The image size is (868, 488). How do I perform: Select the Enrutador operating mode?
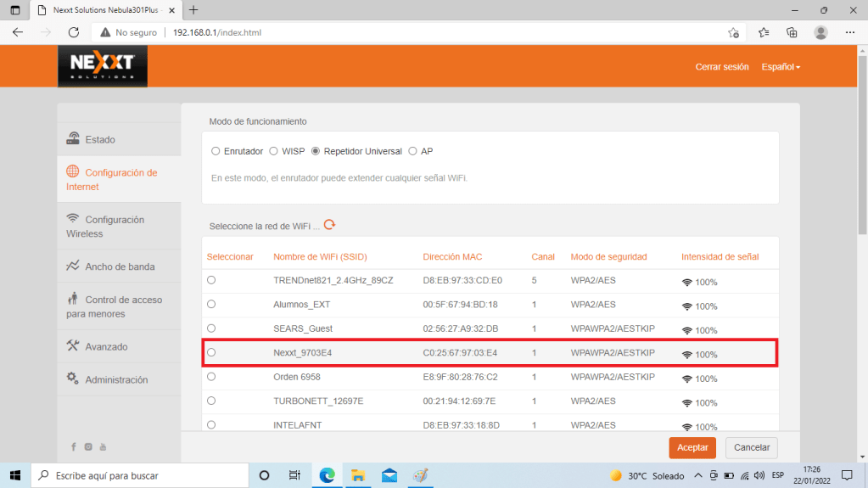[216, 151]
